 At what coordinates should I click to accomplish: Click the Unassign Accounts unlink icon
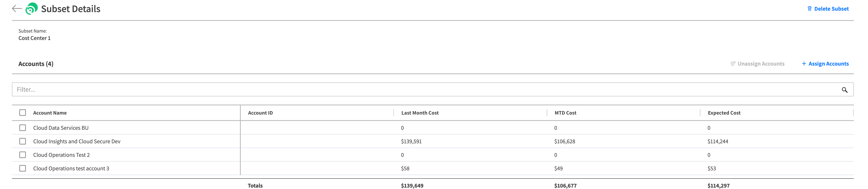[733, 64]
